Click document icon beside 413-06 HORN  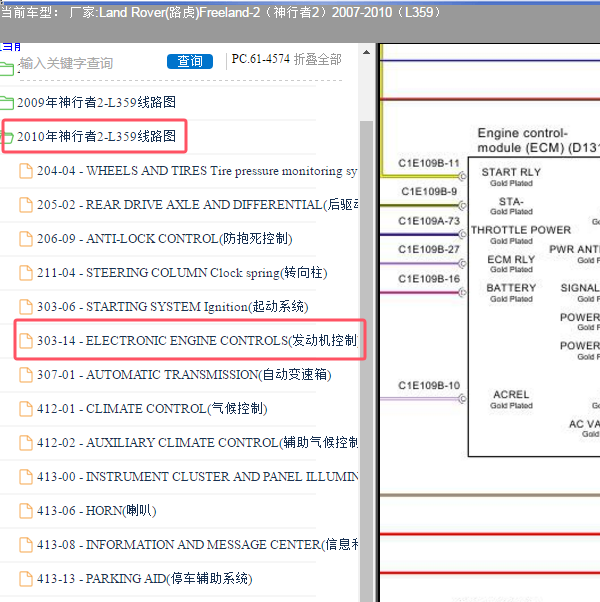click(26, 511)
